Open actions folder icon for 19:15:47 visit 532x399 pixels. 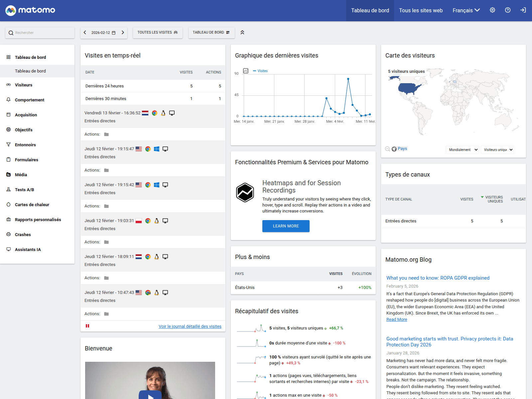[x=106, y=170]
